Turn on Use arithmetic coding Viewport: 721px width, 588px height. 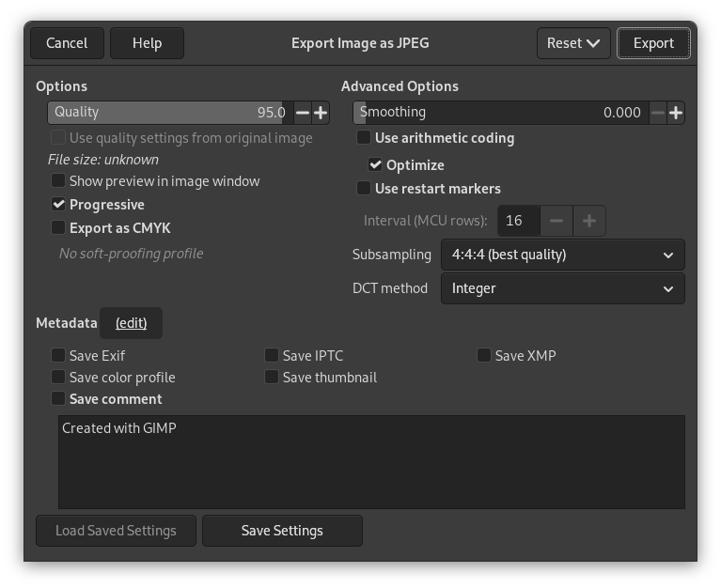click(x=364, y=138)
